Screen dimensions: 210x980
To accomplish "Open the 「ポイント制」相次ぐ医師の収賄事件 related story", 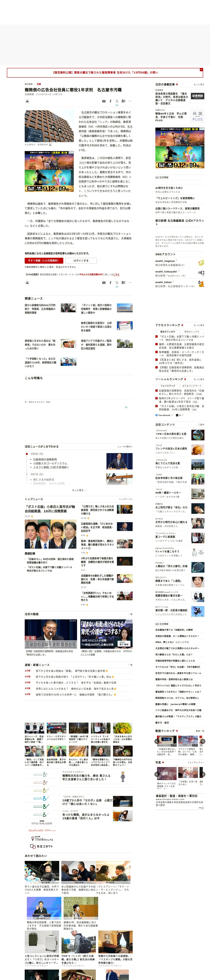I will point(96,309).
